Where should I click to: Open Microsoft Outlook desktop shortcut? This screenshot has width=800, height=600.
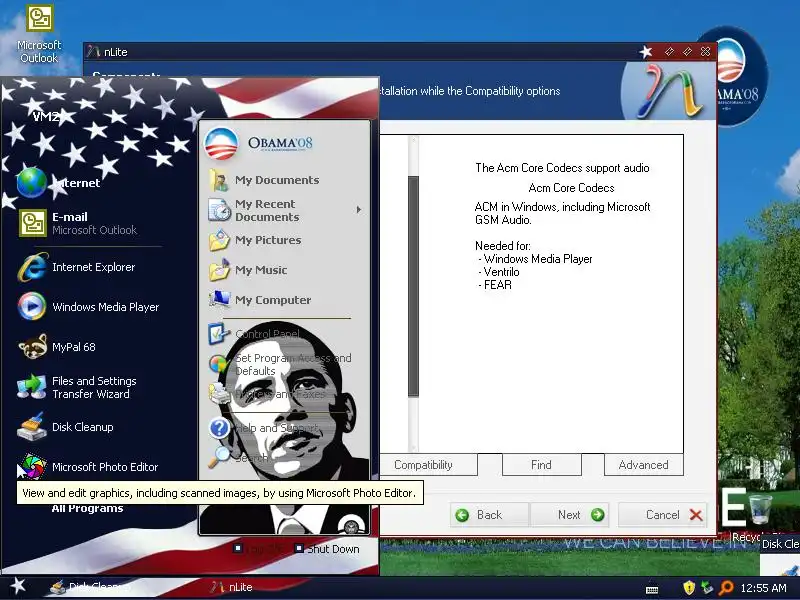point(39,34)
